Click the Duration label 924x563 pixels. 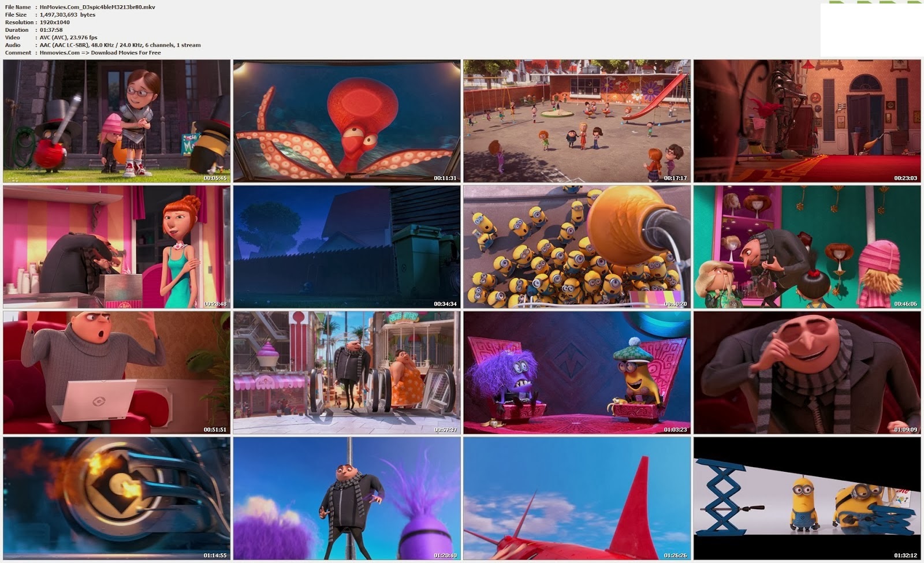pyautogui.click(x=17, y=29)
